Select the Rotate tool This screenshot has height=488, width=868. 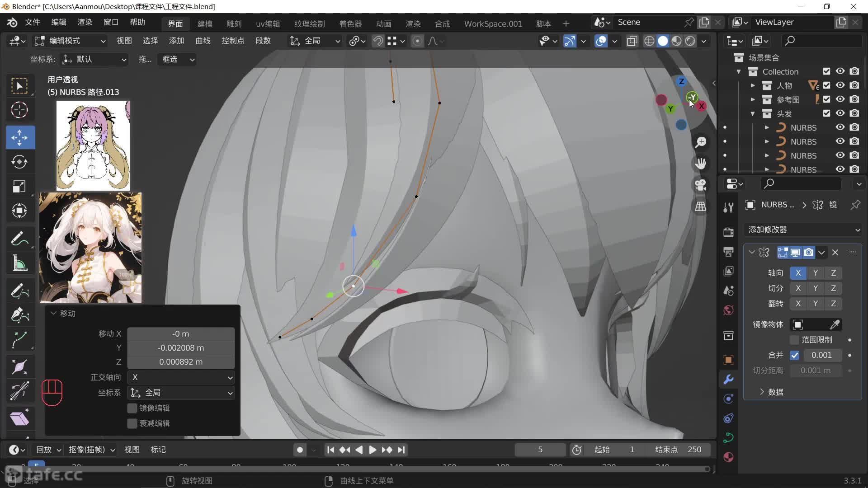pos(19,162)
